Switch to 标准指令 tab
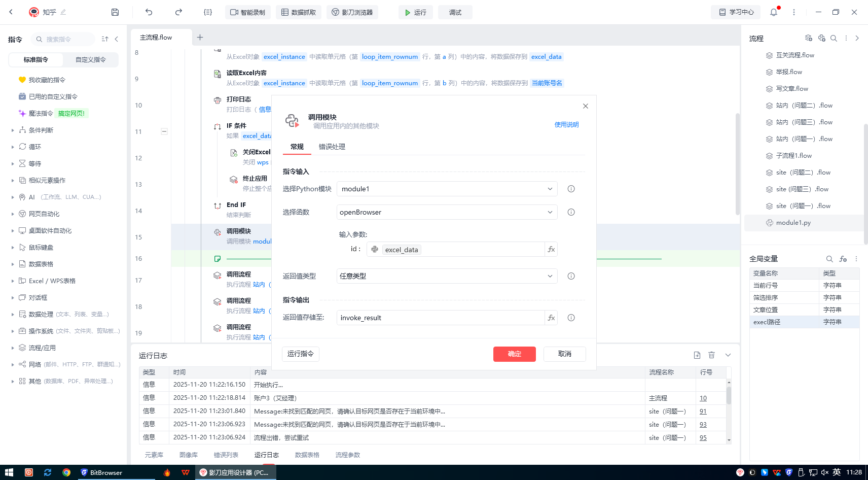 pyautogui.click(x=36, y=60)
